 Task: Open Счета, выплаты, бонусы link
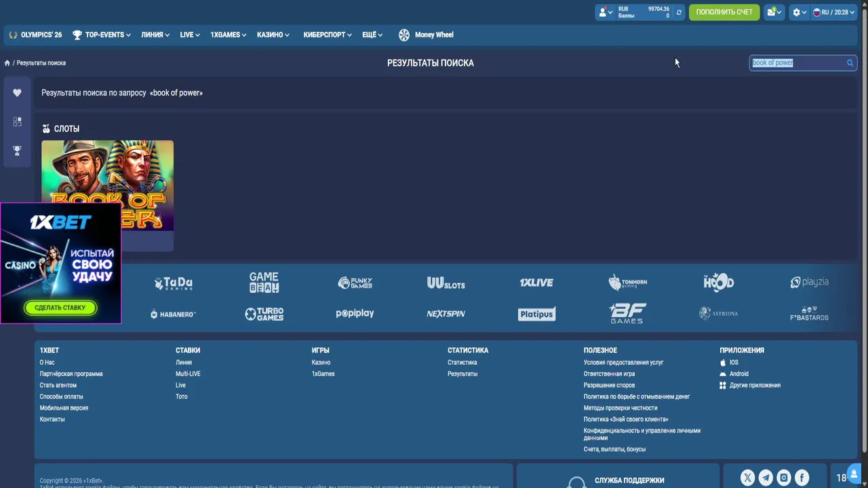pyautogui.click(x=614, y=449)
